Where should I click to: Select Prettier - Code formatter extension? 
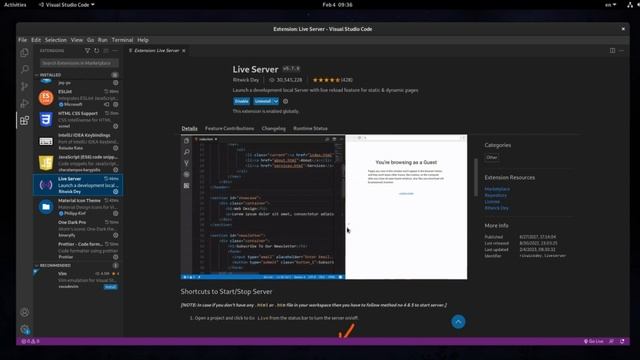tap(78, 251)
